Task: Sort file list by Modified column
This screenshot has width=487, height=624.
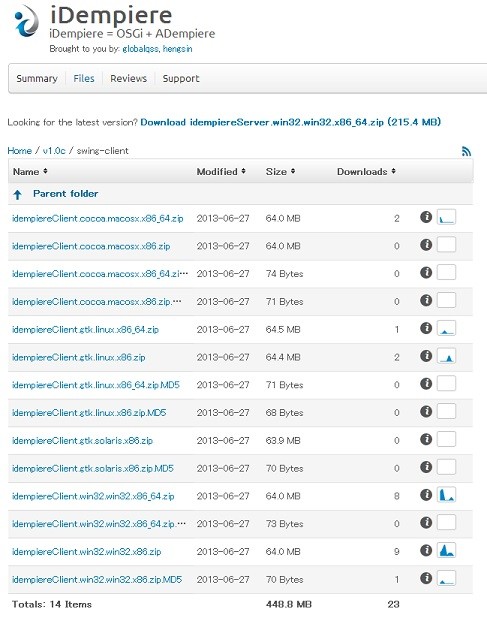Action: point(221,172)
